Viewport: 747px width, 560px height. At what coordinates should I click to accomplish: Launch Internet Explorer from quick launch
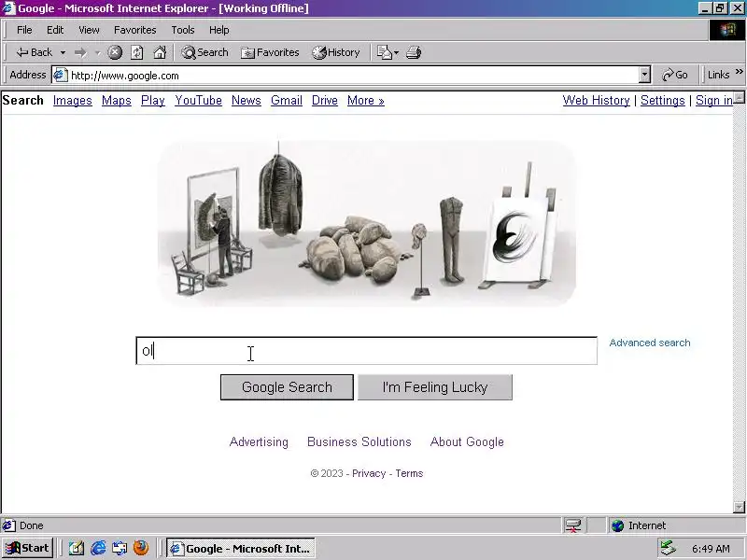pos(98,548)
